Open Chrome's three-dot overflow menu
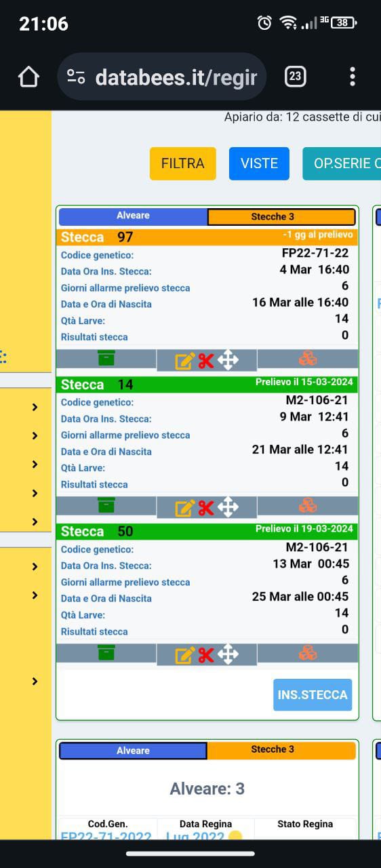The image size is (381, 868). pyautogui.click(x=353, y=77)
